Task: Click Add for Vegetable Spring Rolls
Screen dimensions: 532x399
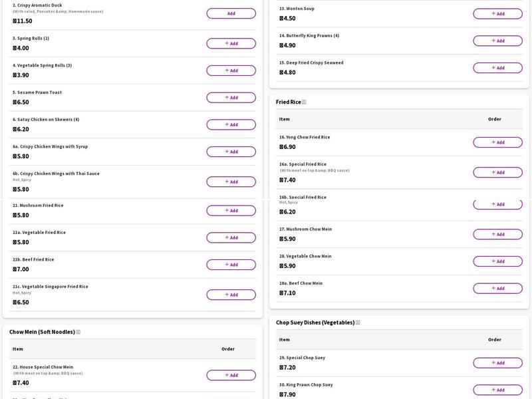Action: [x=231, y=70]
